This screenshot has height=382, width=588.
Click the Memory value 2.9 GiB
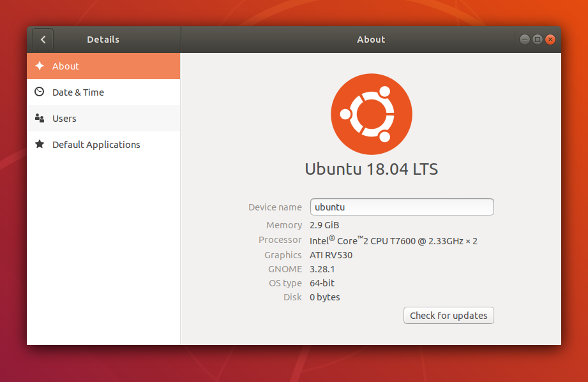pos(324,225)
